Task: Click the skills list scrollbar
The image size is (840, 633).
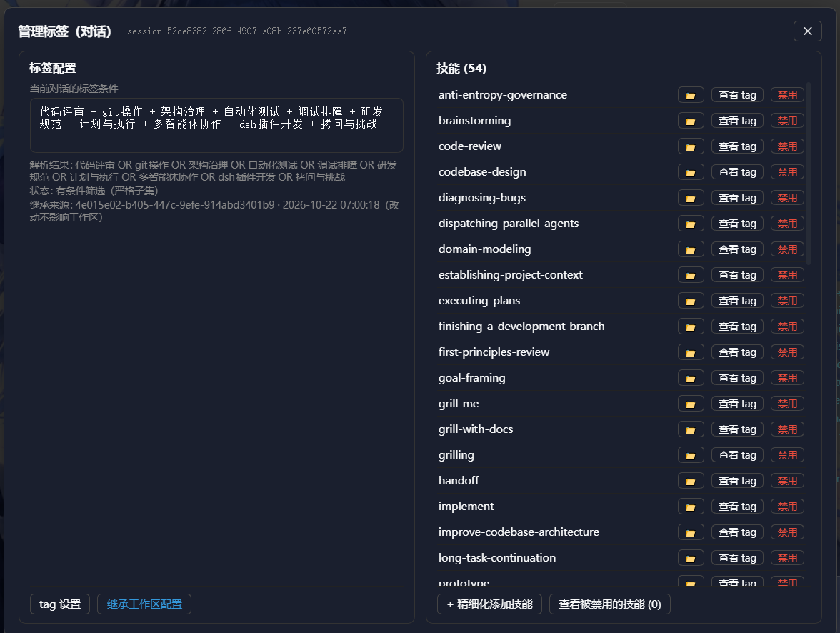Action: [x=809, y=173]
